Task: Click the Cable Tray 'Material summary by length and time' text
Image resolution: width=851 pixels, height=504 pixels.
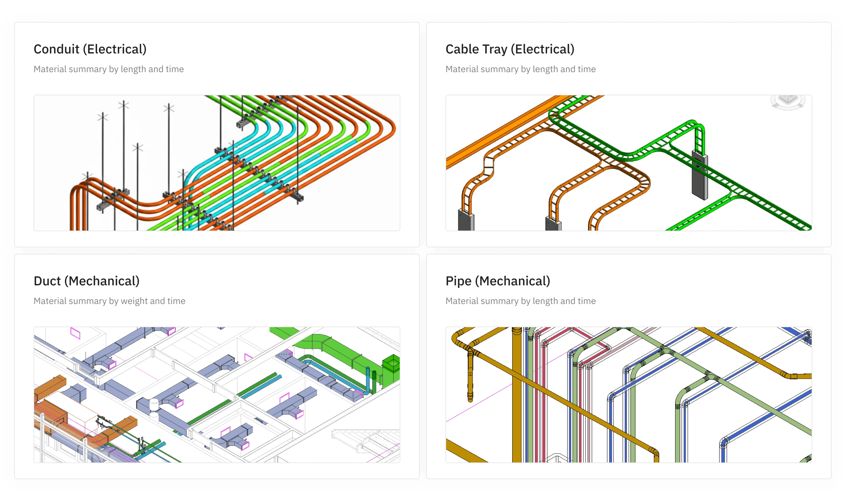Action: [x=520, y=69]
